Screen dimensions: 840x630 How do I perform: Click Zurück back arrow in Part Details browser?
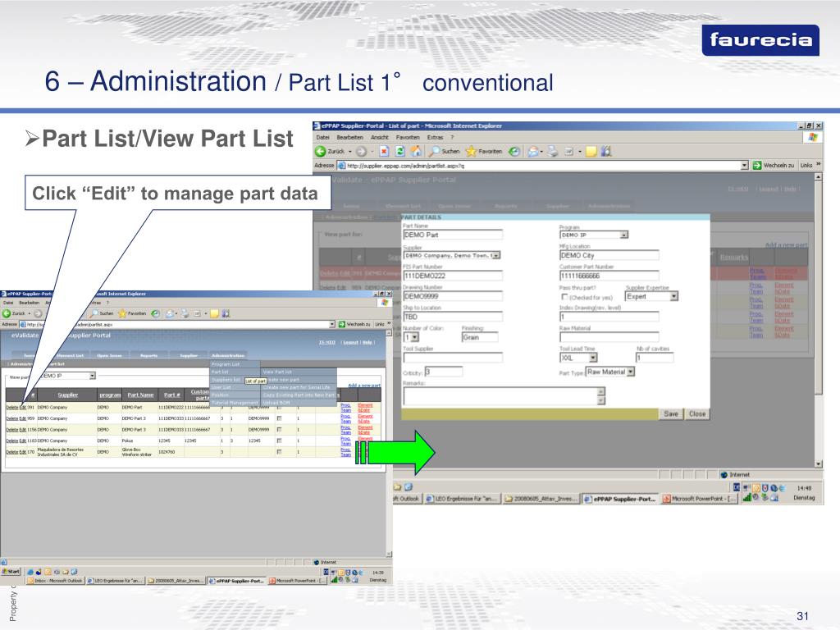[321, 152]
